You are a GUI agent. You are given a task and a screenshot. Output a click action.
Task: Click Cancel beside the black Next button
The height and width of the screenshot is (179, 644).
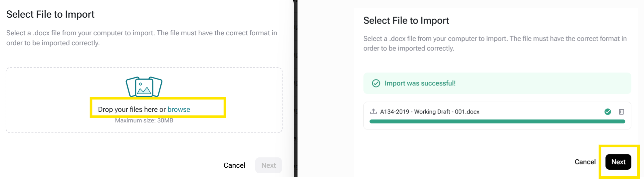click(x=585, y=162)
